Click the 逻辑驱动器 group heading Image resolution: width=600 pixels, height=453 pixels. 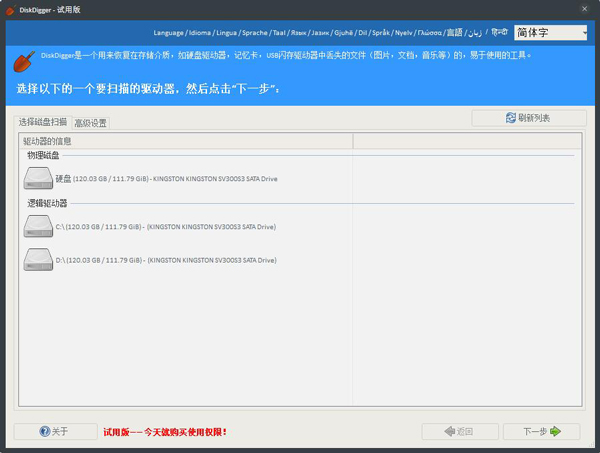tap(47, 203)
